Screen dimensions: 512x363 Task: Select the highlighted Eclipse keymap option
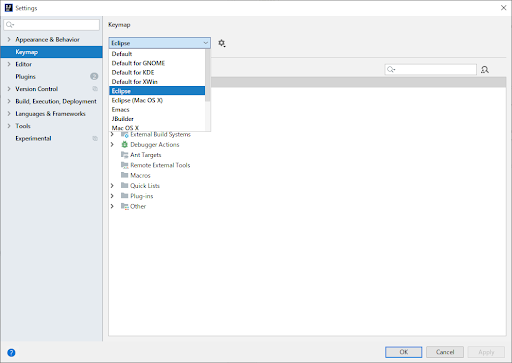tap(157, 91)
